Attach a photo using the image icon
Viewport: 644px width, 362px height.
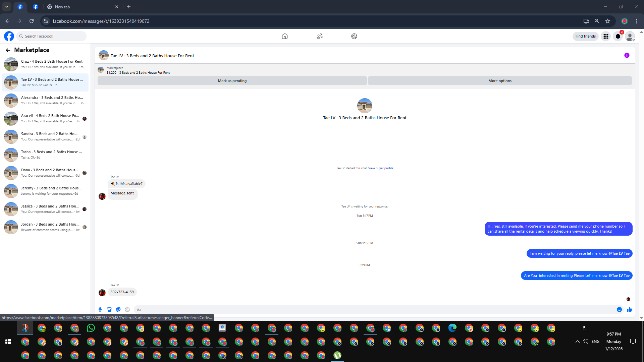pyautogui.click(x=109, y=310)
